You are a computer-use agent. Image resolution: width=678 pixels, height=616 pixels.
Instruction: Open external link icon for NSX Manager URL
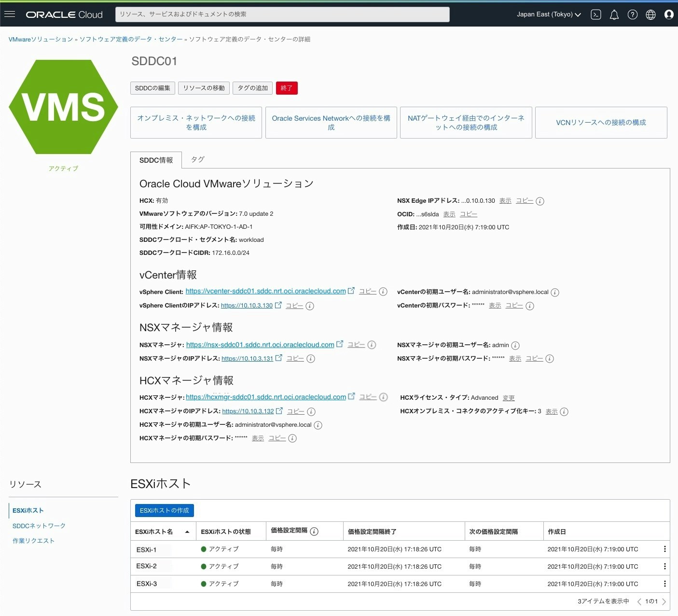pyautogui.click(x=340, y=344)
